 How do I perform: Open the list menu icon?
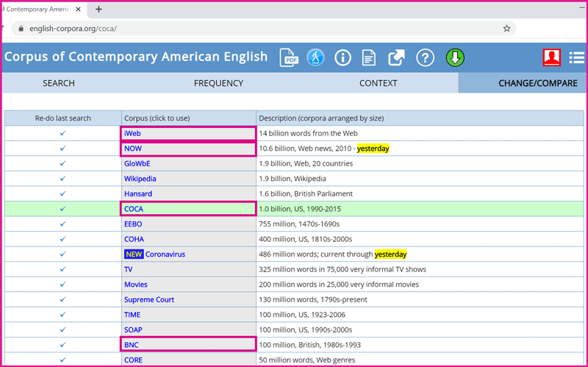click(577, 57)
